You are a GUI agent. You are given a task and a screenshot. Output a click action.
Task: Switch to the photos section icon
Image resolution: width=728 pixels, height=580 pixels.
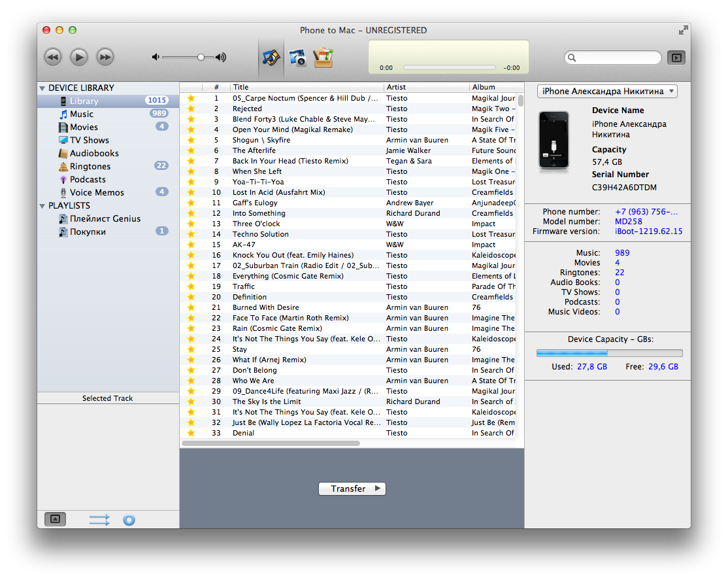297,58
